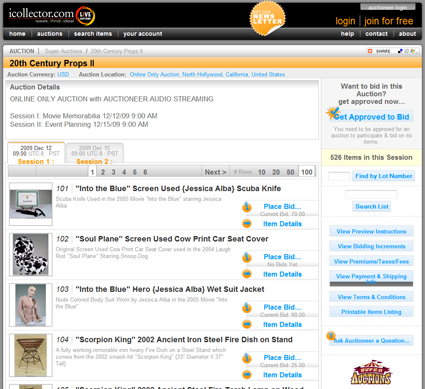Viewport: 425px width, 389px height.
Task: Click the lot number input field
Action: [339, 176]
